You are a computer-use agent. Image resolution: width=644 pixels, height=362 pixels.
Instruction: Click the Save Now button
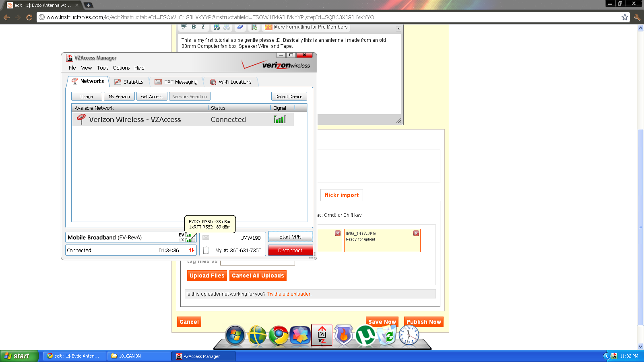pos(382,322)
